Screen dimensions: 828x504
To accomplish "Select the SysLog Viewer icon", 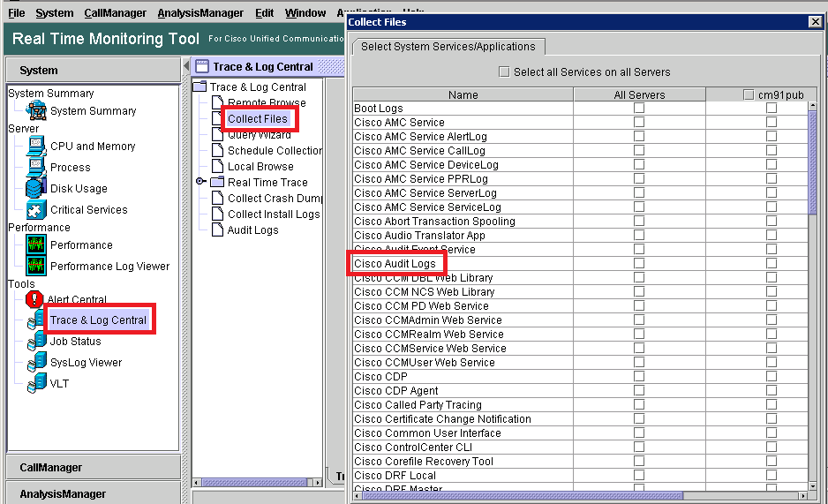I will point(37,362).
